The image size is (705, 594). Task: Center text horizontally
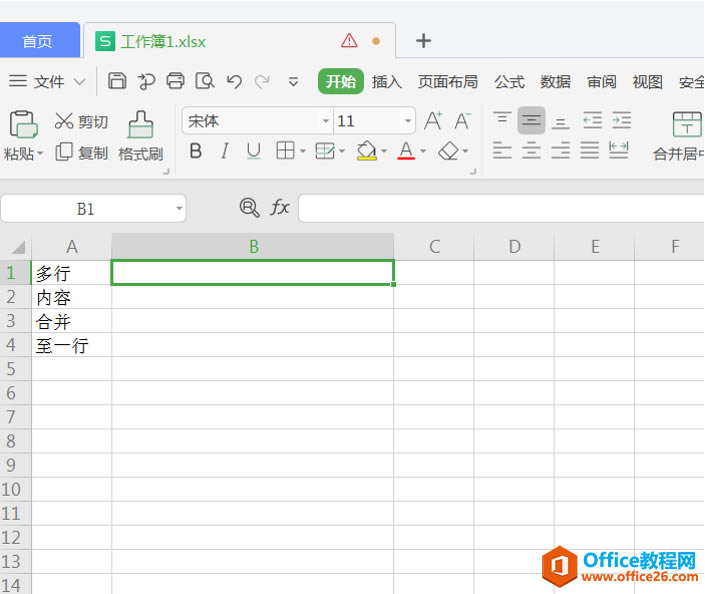[x=531, y=150]
